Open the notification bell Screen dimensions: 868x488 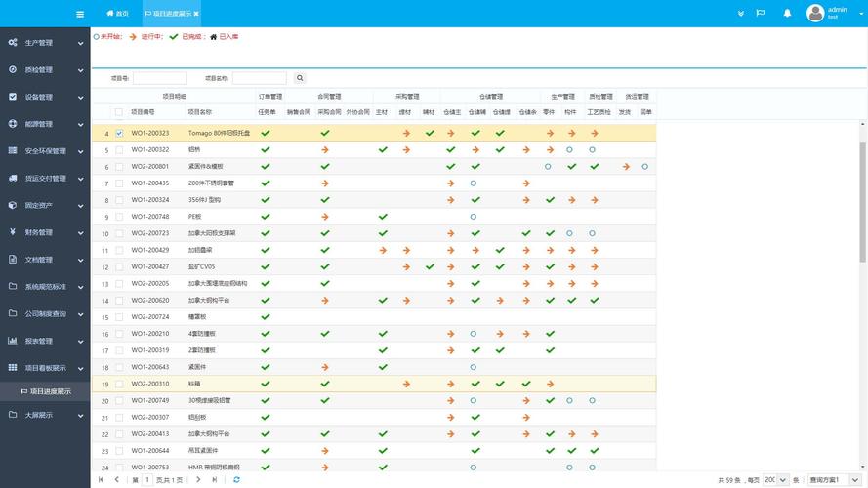point(787,14)
